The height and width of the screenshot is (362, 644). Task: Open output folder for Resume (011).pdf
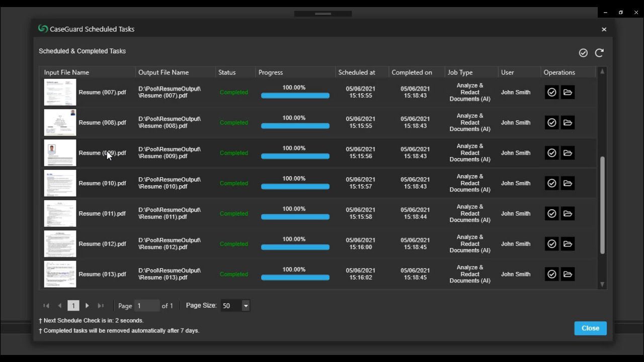coord(568,214)
